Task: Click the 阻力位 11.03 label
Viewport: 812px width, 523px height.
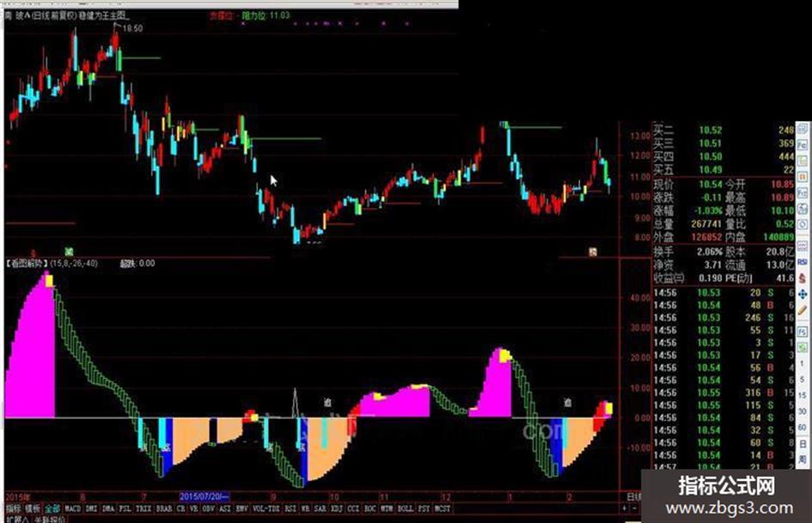Action: click(x=266, y=15)
